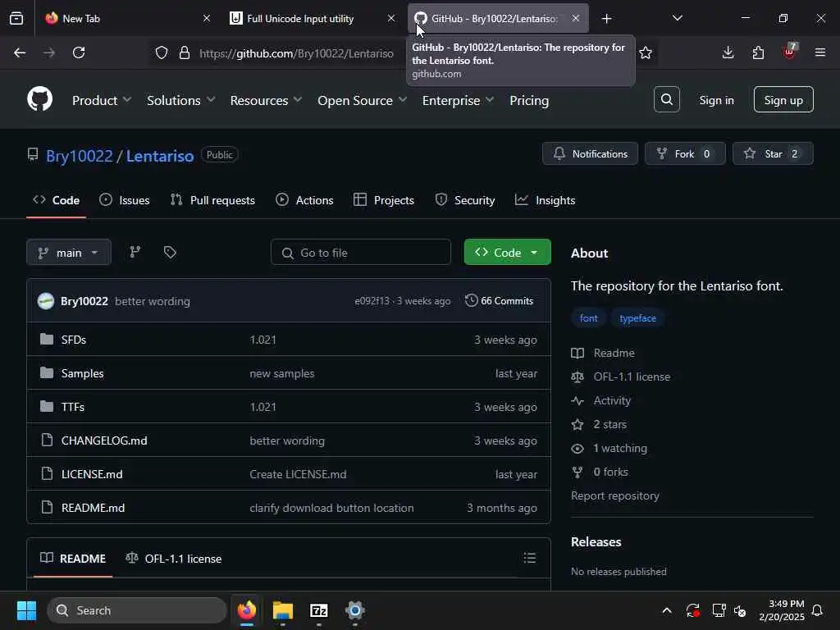Click the site padlock icon in address bar
This screenshot has width=840, height=630.
[x=185, y=52]
